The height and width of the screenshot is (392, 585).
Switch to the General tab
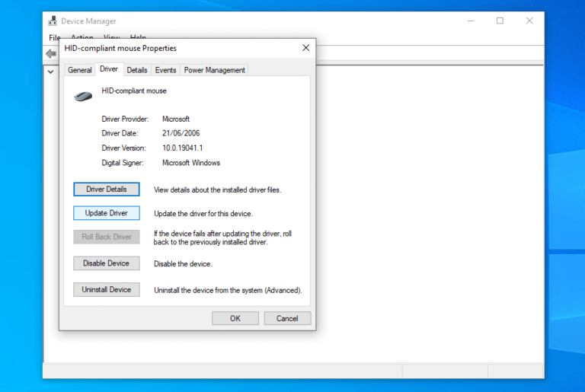pos(80,70)
